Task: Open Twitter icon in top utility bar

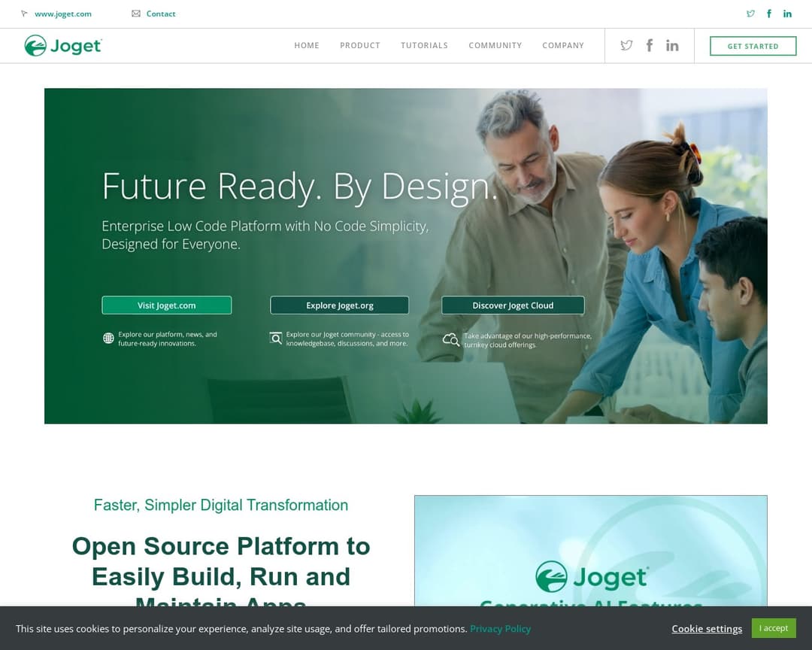Action: (x=750, y=14)
